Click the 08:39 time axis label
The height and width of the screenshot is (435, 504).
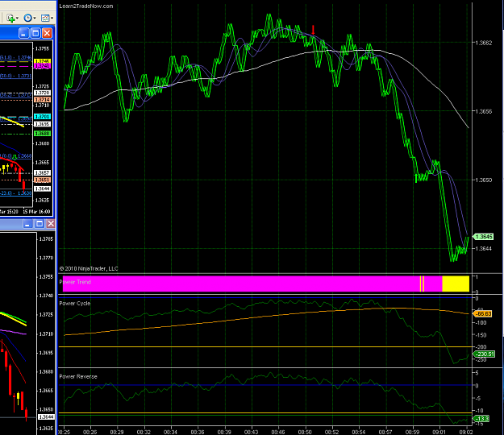point(224,432)
